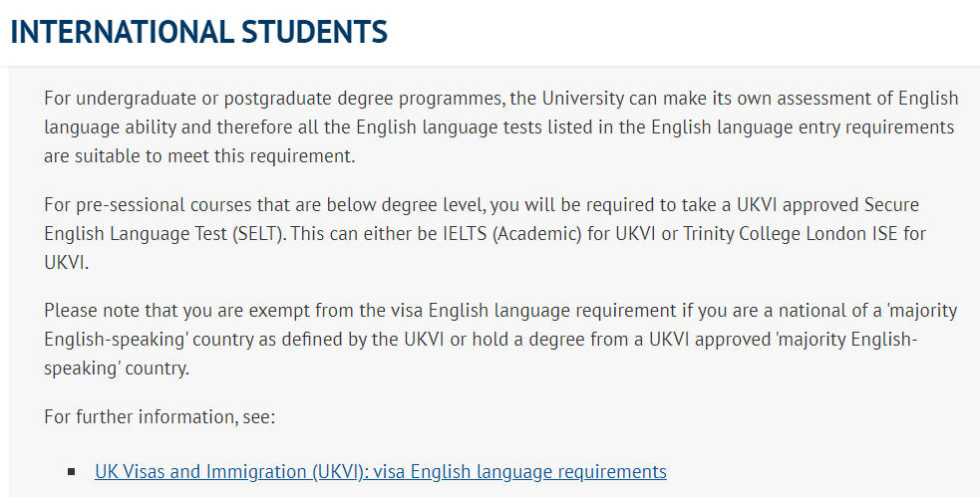Click the paragraph starting 'For undergraduate or postgraduate'
This screenshot has width=980, height=497.
[500, 126]
